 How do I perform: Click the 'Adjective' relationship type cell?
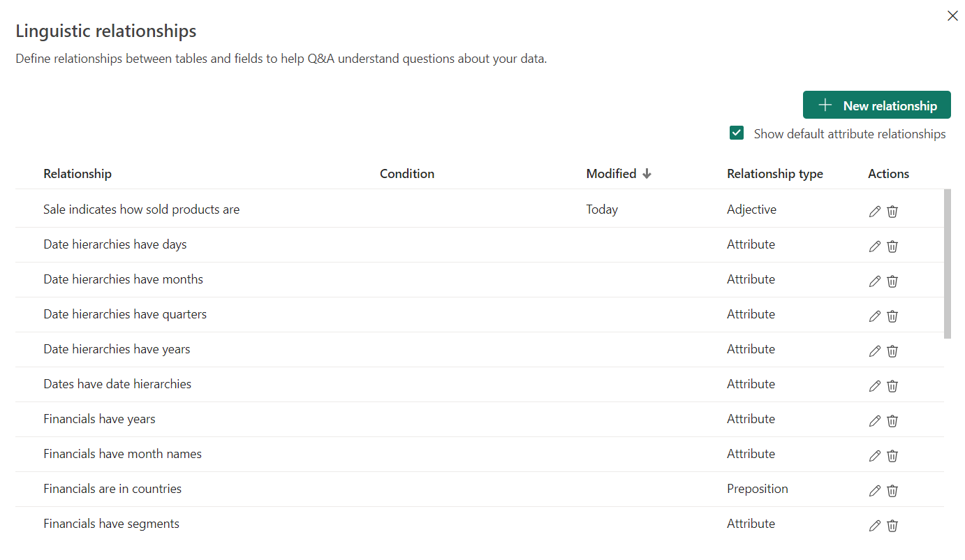[751, 209]
